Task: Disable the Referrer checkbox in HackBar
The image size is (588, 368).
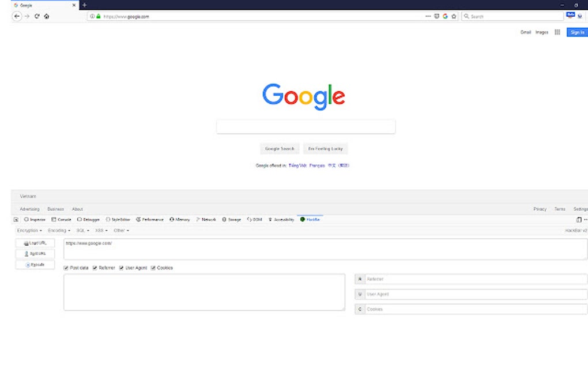Action: 95,268
